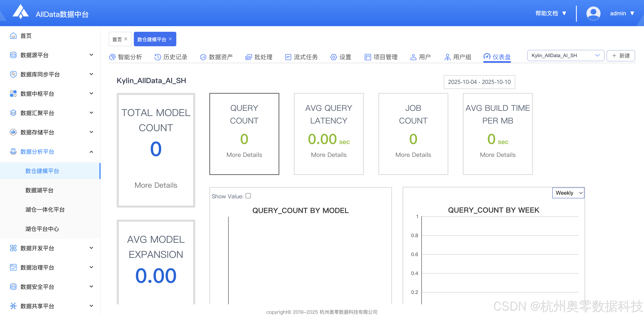Click the 数据共享平台 sidebar icon

(x=13, y=306)
